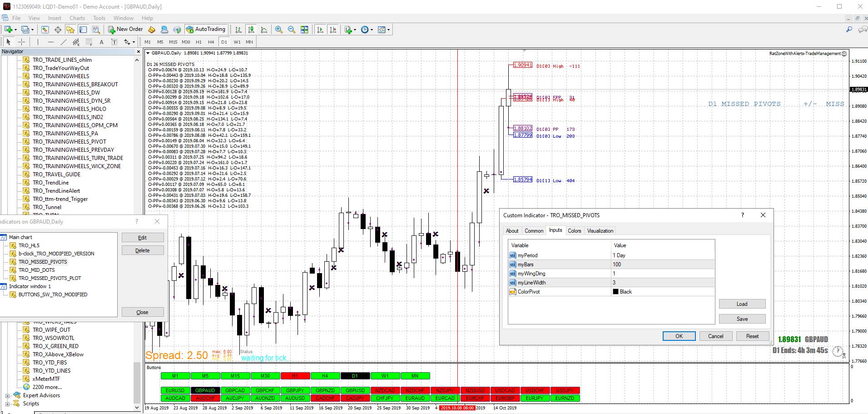Select the equidistant channel tool

click(76, 42)
